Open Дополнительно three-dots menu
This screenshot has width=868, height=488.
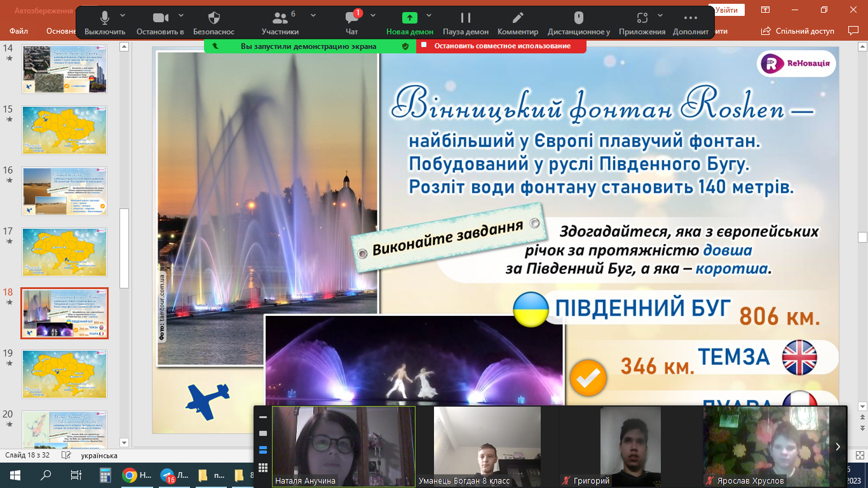pos(691,24)
